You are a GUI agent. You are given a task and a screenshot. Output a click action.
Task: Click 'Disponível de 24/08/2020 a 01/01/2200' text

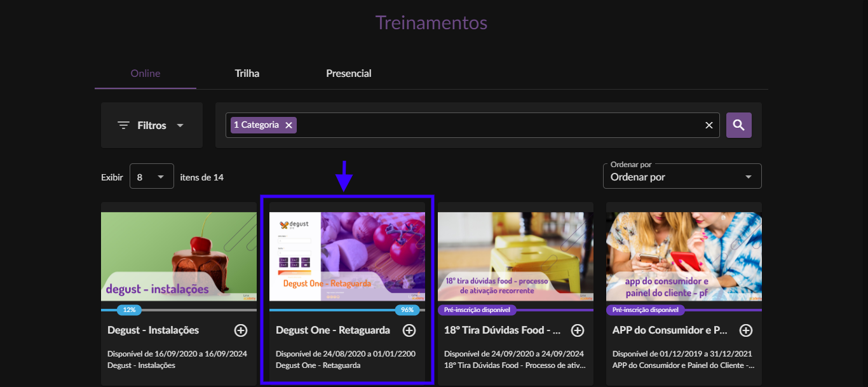[x=346, y=354]
